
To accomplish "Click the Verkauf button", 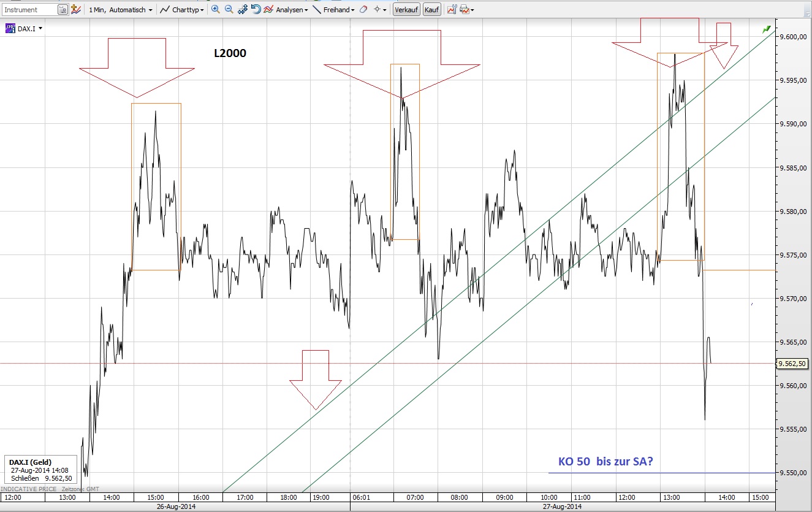I will (406, 9).
